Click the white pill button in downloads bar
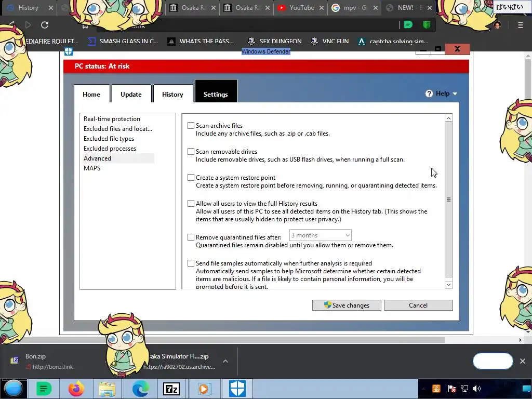This screenshot has width=532, height=399. click(493, 361)
